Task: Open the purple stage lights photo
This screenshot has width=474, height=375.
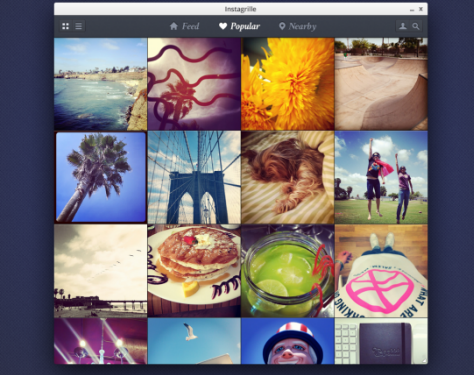Action: 100,341
